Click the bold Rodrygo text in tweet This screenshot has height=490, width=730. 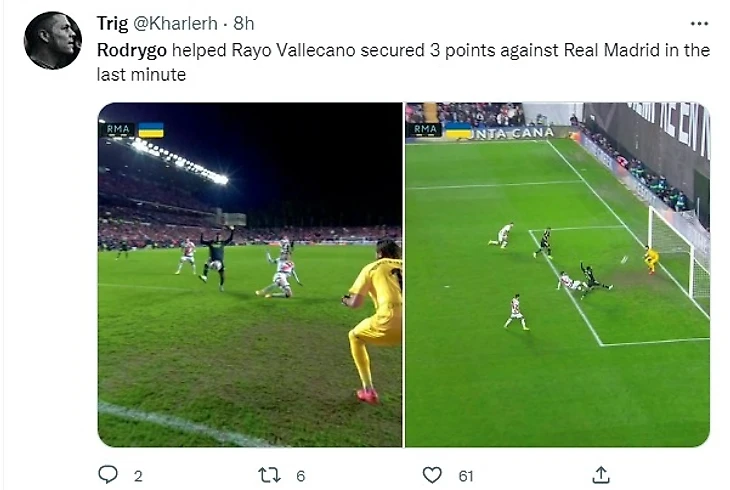click(x=132, y=50)
